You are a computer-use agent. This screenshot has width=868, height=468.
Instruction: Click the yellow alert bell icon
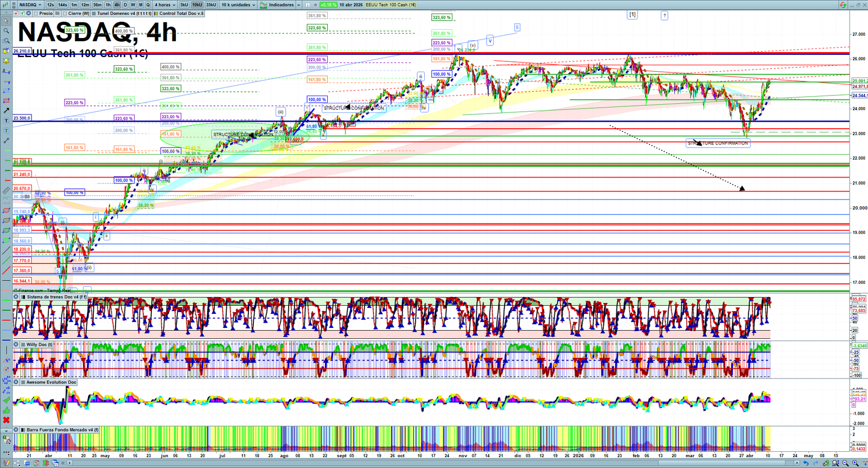pos(6,61)
